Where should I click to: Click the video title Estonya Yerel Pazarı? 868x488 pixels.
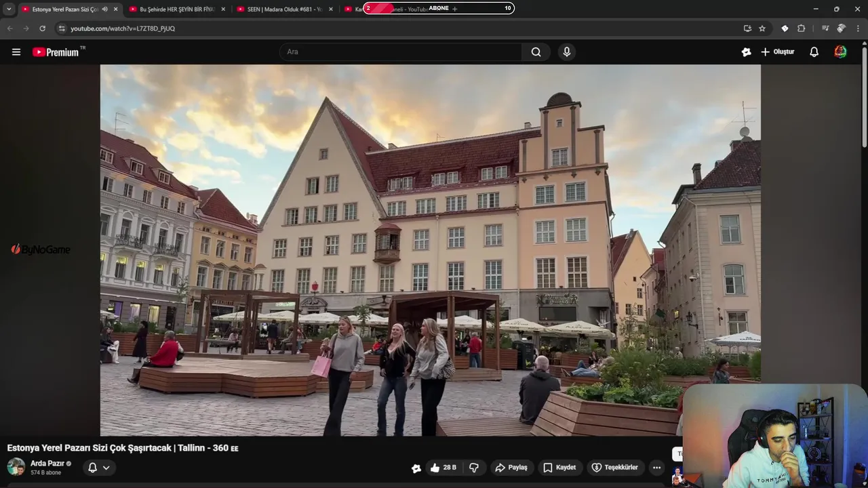tap(123, 448)
